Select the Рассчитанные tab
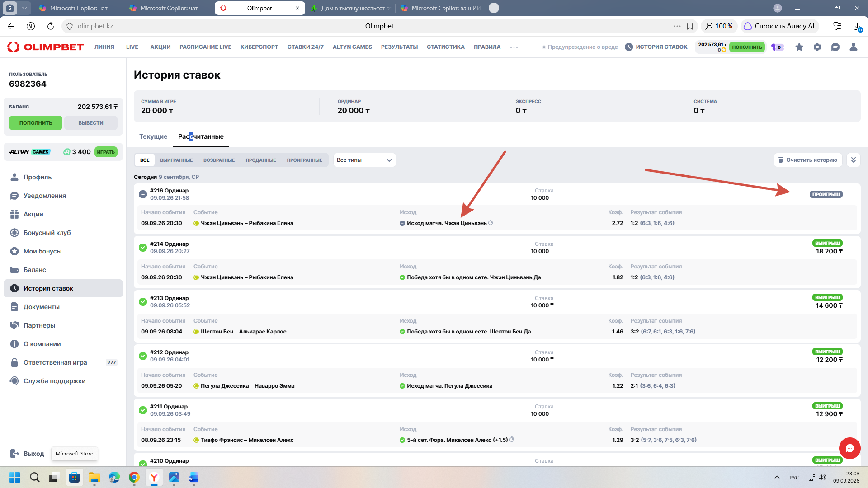Screen dimensions: 868x488 201,136
